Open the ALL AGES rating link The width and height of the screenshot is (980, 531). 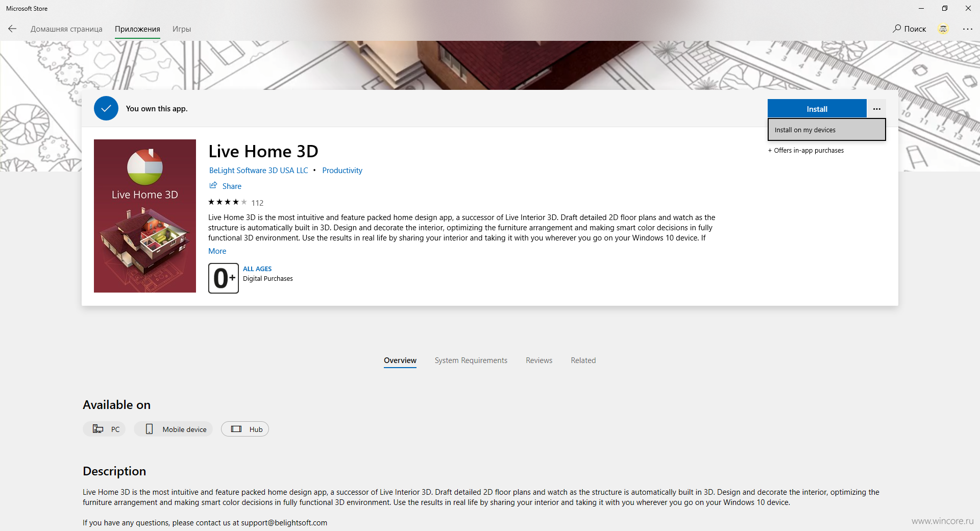(x=257, y=269)
